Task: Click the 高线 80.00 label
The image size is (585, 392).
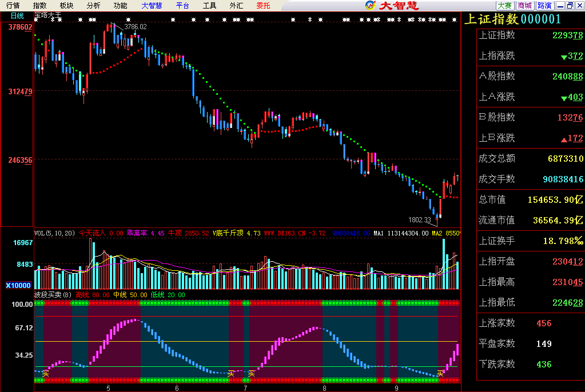Action: tap(93, 295)
